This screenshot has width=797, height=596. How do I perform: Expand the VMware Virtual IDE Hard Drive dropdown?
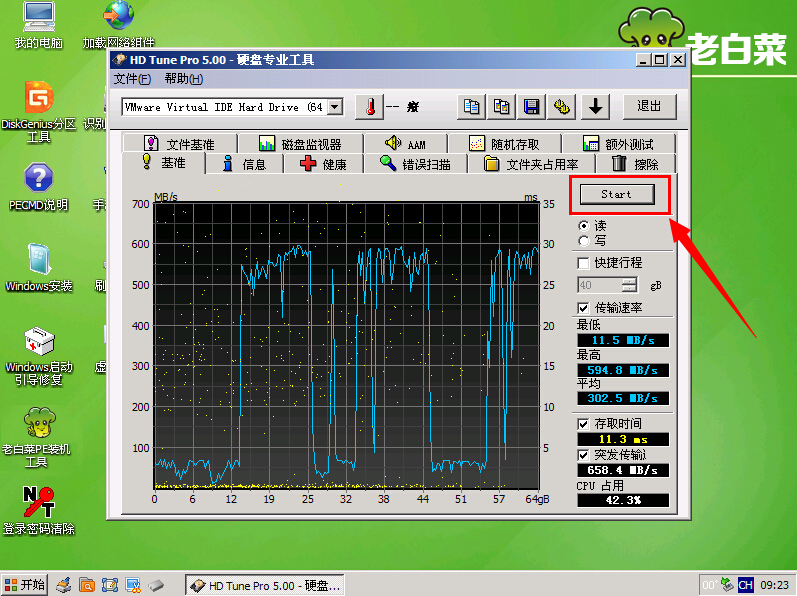pos(334,107)
